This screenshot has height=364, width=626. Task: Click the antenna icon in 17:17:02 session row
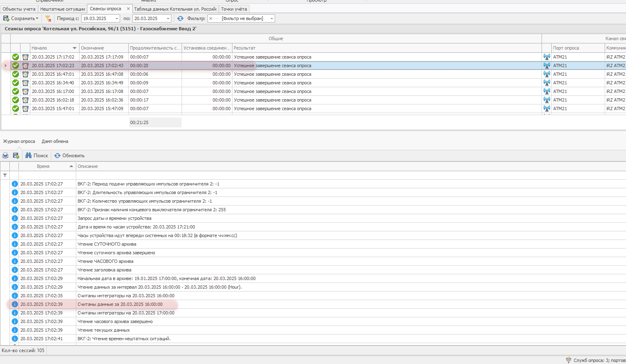546,57
